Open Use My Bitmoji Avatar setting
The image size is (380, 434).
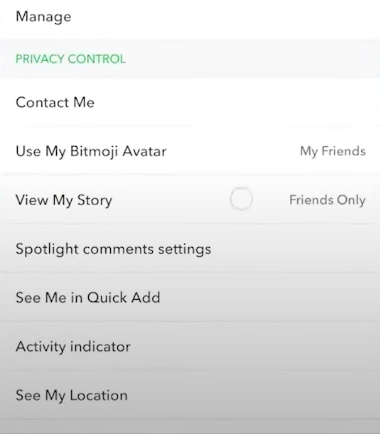(190, 151)
